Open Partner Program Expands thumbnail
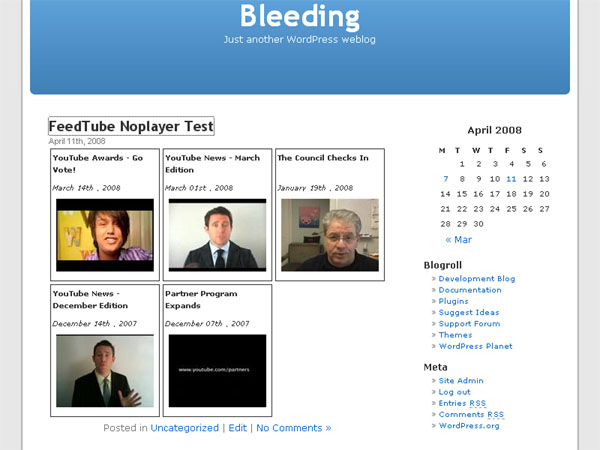 pyautogui.click(x=217, y=371)
